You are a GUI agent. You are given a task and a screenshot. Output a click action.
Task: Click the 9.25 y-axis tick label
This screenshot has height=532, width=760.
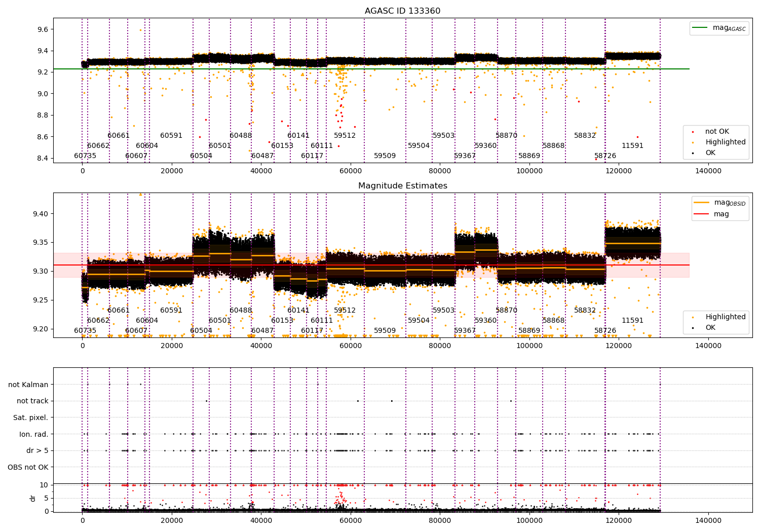click(x=41, y=300)
